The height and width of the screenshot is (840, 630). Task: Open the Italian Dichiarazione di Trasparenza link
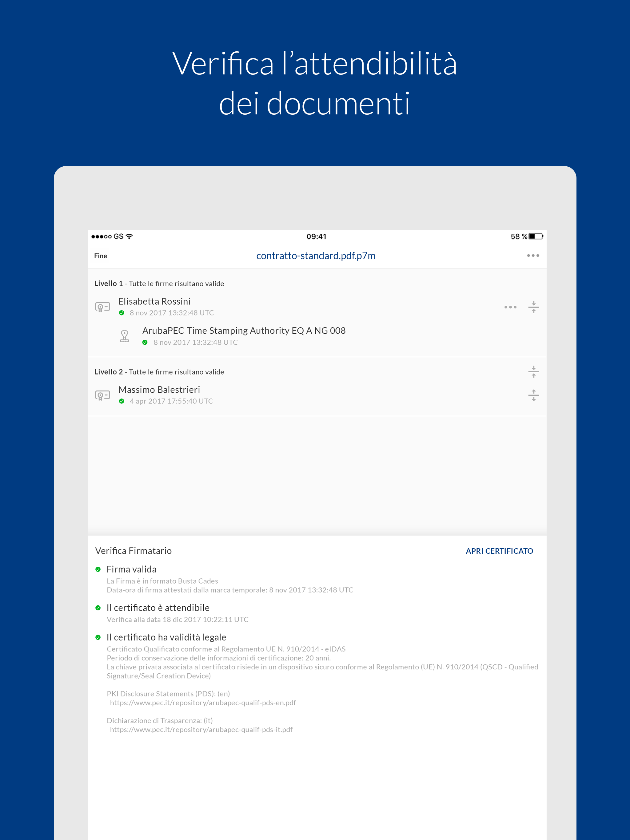(201, 730)
